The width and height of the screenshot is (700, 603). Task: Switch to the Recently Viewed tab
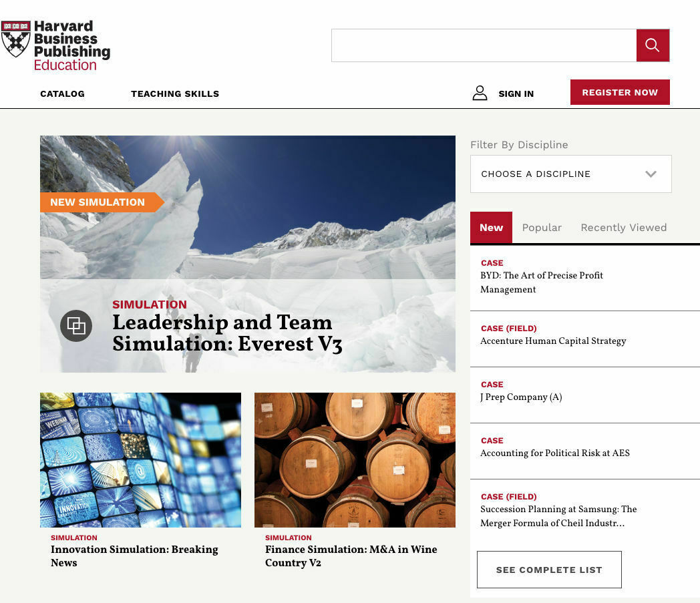pyautogui.click(x=623, y=228)
